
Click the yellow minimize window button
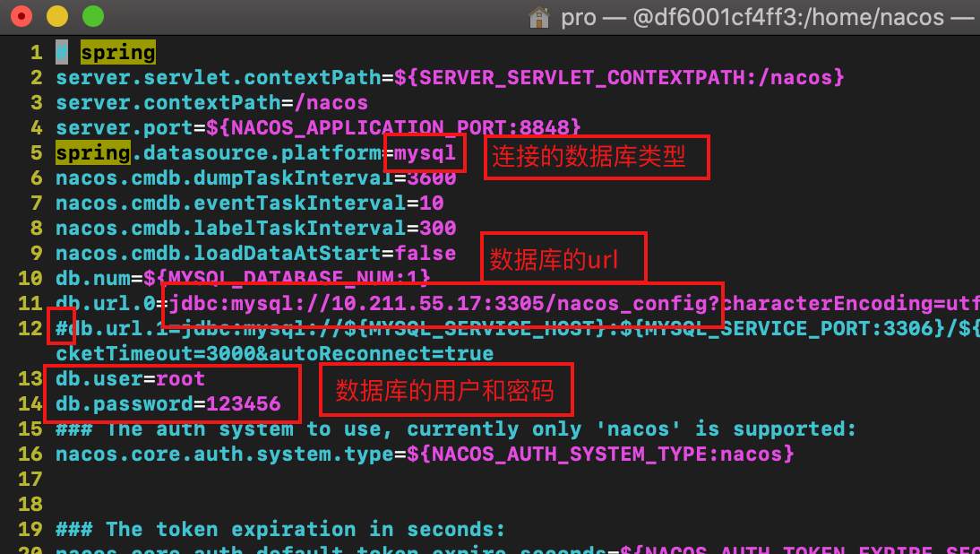coord(56,16)
